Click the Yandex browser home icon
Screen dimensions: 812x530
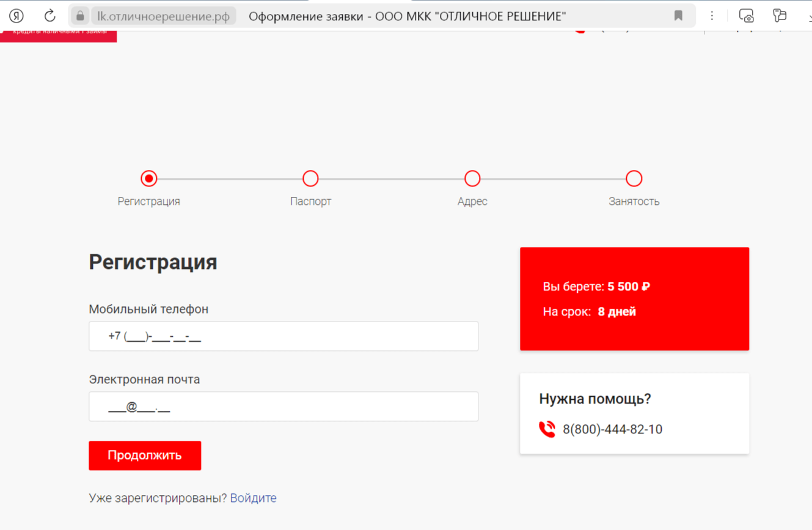point(16,16)
